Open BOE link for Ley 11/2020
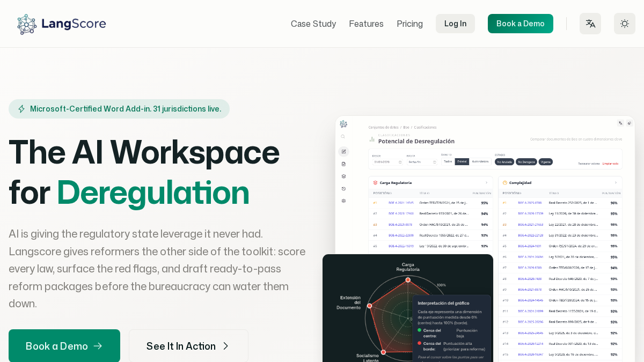 click(530, 213)
